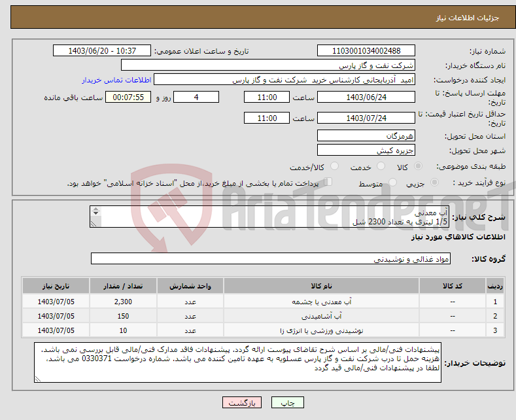Select the کالا radio button

pyautogui.click(x=418, y=166)
